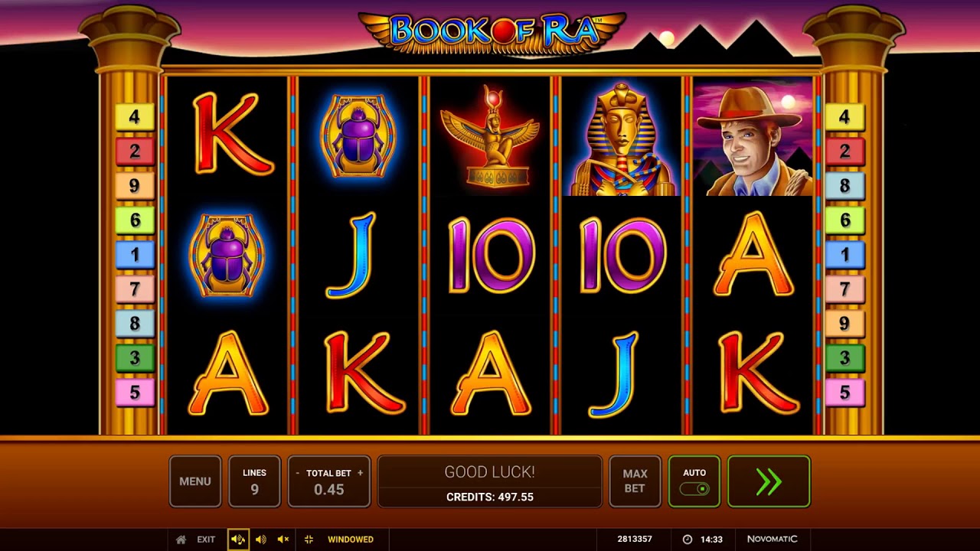
Task: Click the home icon beside EXIT
Action: coord(181,540)
